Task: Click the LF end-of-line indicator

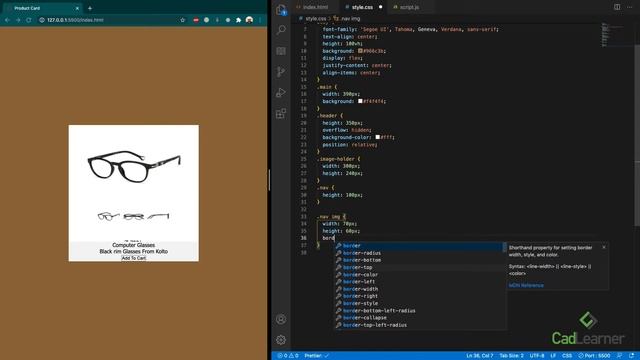Action: [553, 356]
